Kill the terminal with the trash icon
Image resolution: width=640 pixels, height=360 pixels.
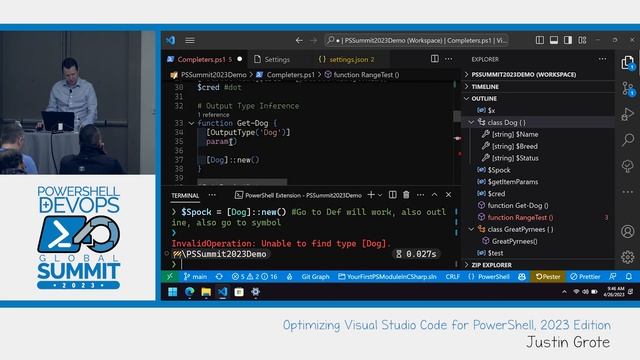pyautogui.click(x=406, y=195)
